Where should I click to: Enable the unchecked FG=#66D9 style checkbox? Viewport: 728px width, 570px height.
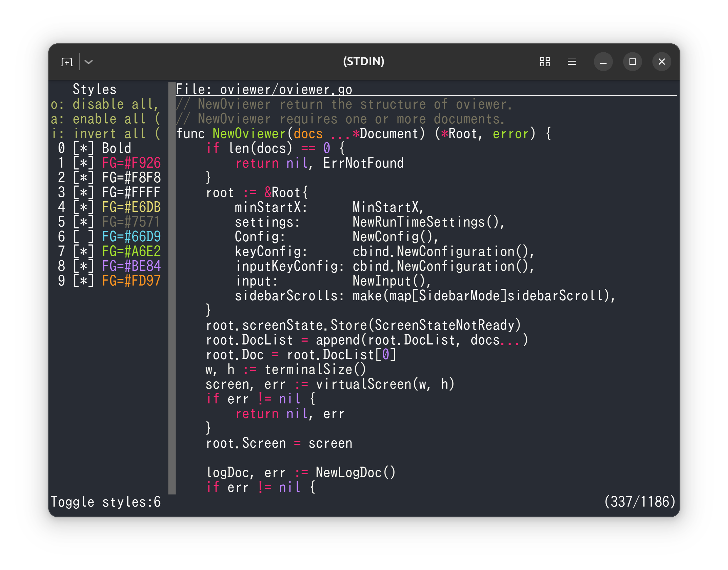pos(83,237)
